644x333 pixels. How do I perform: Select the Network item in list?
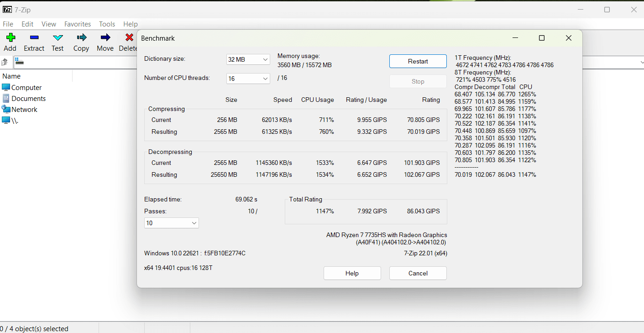coord(24,110)
